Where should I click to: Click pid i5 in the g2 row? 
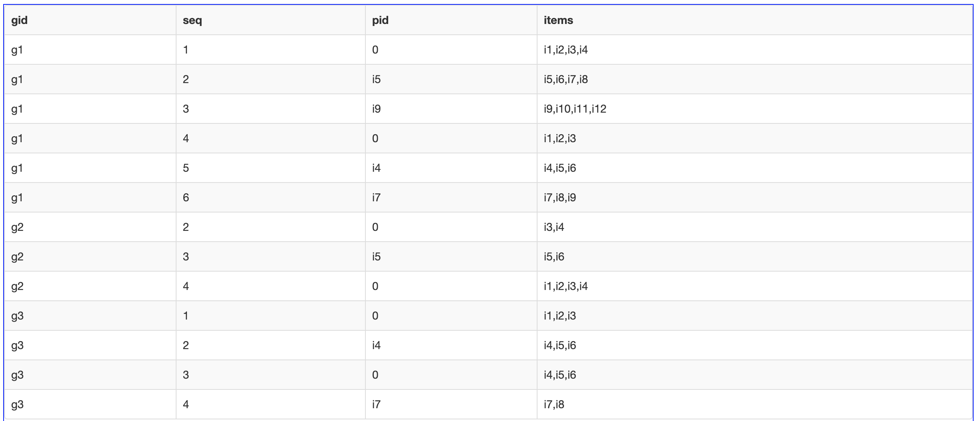click(451, 256)
